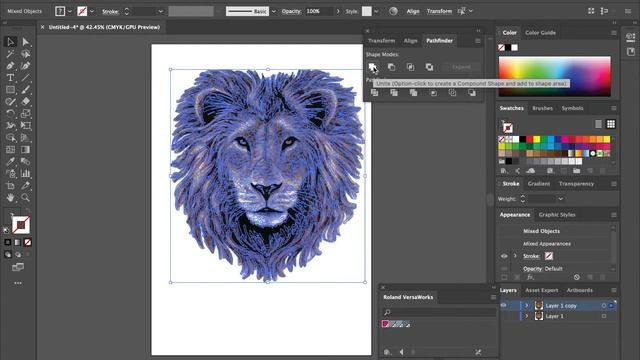Select the Line Segment tool
Image resolution: width=640 pixels, height=360 pixels.
point(25,78)
